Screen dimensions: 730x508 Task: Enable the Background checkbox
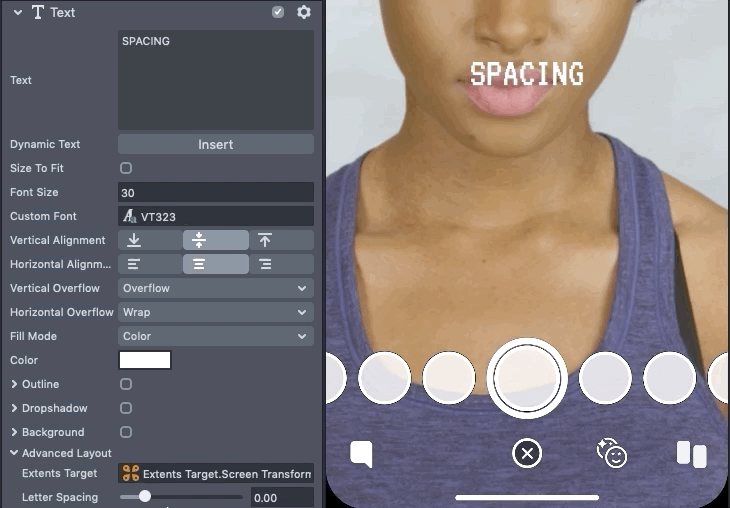126,432
